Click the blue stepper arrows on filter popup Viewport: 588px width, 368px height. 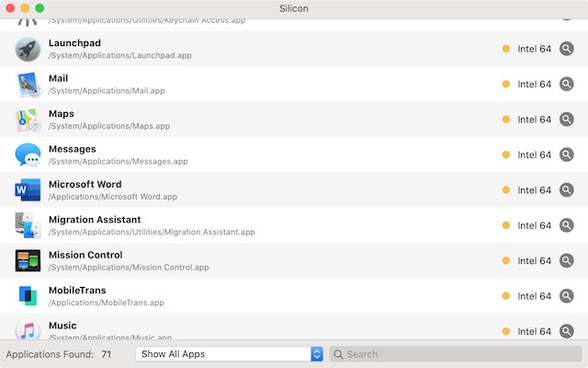316,354
